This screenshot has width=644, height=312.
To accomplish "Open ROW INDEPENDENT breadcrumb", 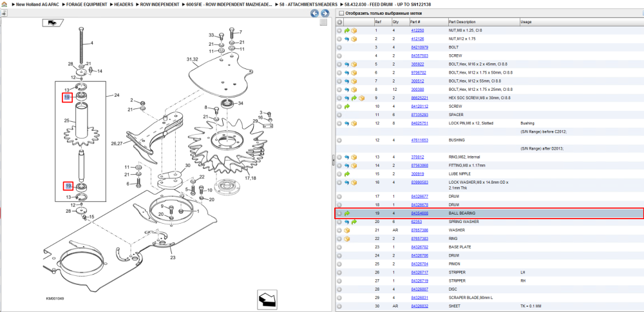I will click(160, 4).
